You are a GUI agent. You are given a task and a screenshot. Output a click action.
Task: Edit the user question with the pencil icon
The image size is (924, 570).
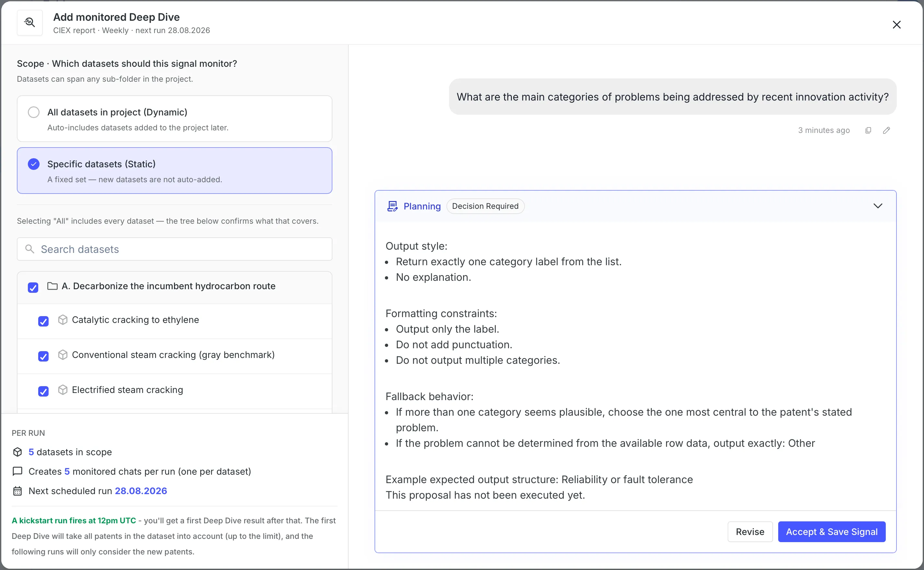886,130
